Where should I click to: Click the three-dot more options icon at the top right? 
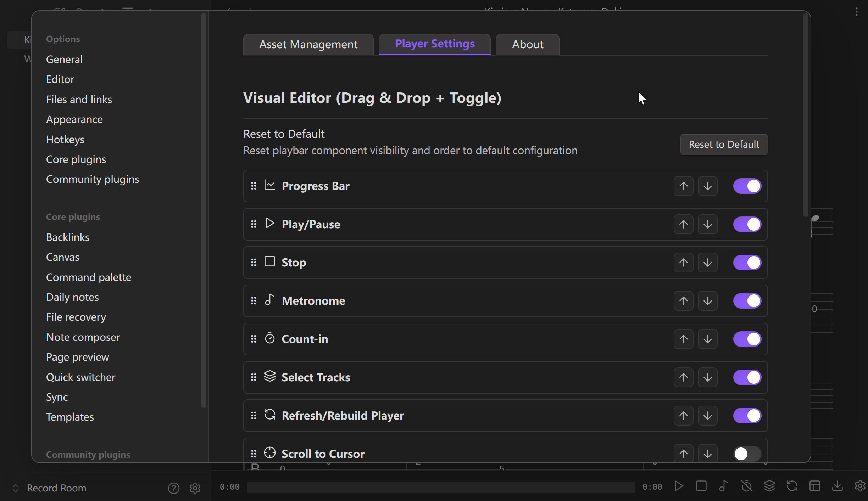(x=857, y=12)
